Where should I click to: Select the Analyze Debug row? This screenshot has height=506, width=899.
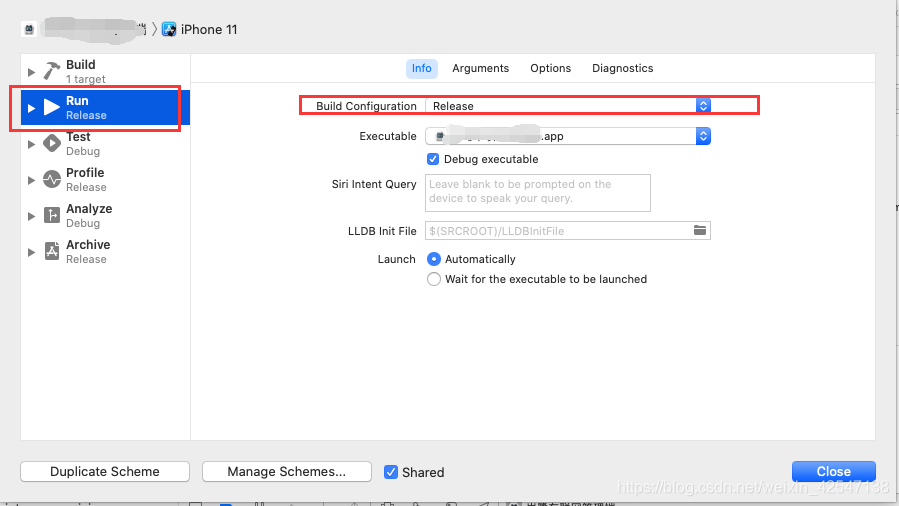click(105, 215)
